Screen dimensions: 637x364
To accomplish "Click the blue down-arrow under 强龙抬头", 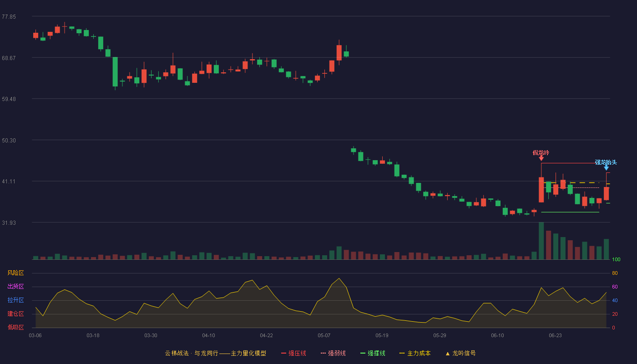I will [606, 168].
